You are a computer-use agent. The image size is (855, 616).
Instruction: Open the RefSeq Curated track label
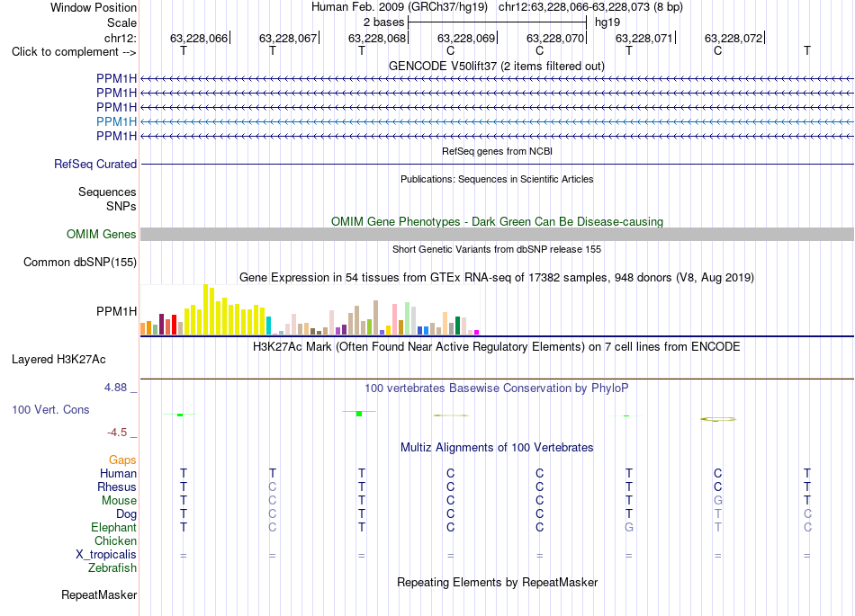[95, 164]
